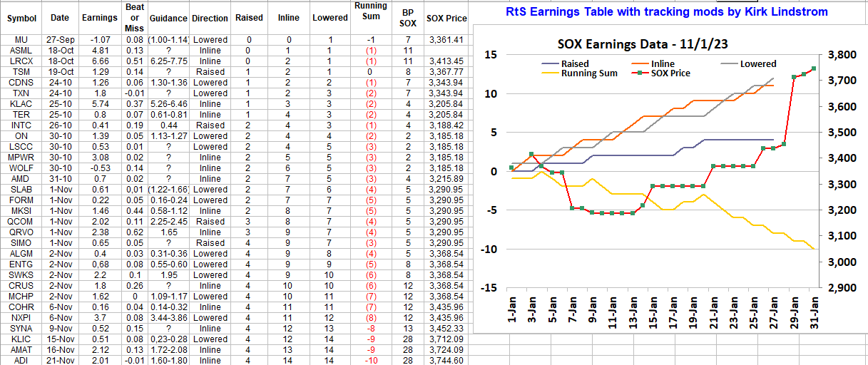Click the SOX Price column header

(446, 18)
